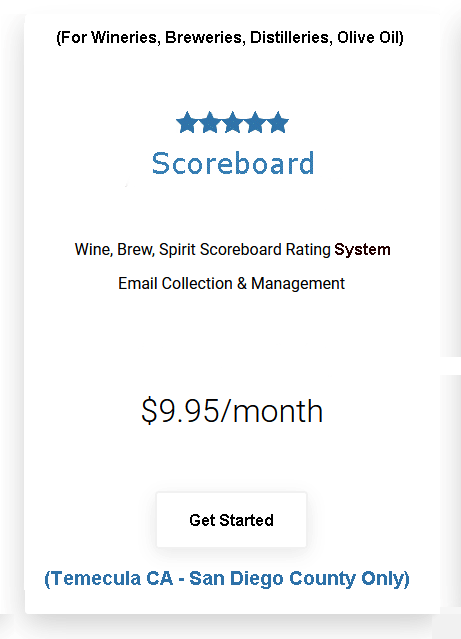Click the Email Collection & Management feature line
The image size is (461, 639).
(x=232, y=283)
